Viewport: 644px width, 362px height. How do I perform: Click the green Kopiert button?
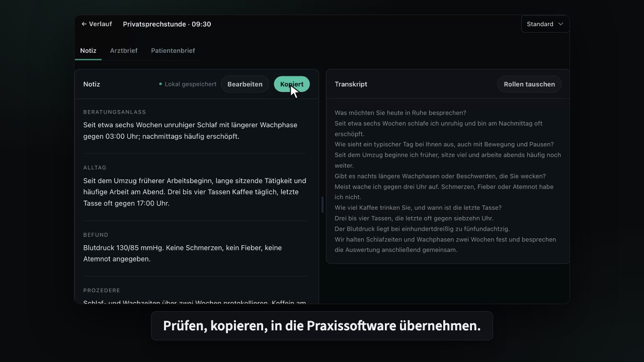pos(292,84)
